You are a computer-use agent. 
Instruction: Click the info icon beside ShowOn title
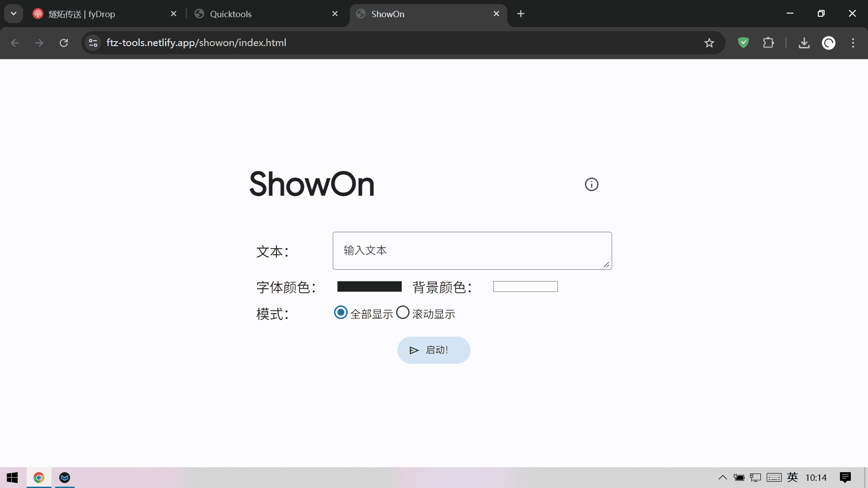591,184
